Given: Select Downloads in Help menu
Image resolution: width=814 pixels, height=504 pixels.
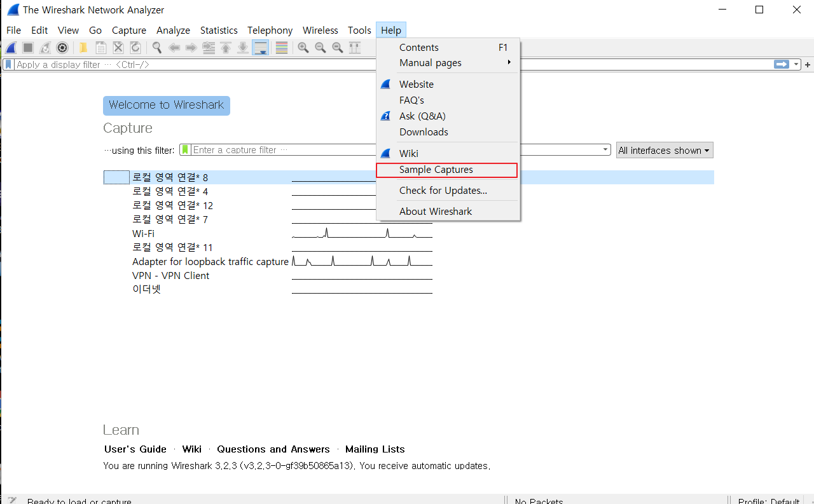Looking at the screenshot, I should 448,132.
